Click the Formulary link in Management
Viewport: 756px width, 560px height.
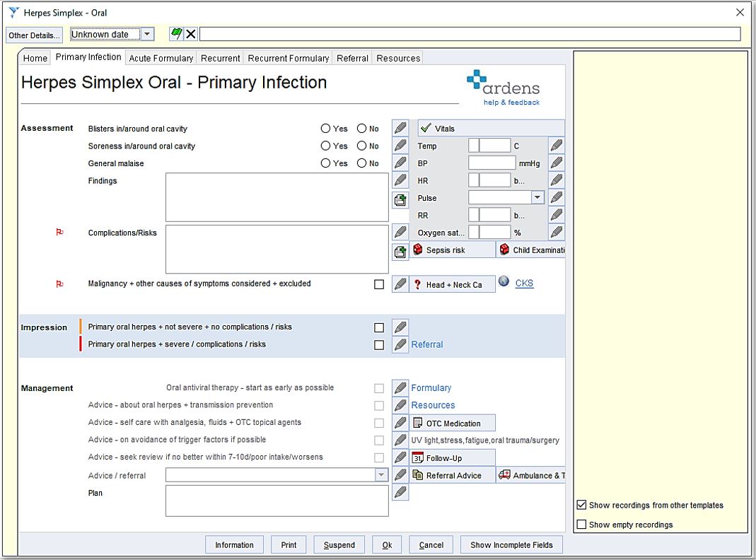431,388
